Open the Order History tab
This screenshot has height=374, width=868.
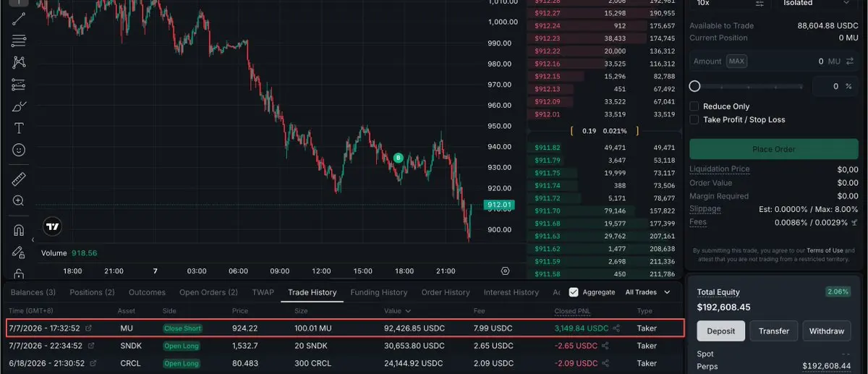446,292
